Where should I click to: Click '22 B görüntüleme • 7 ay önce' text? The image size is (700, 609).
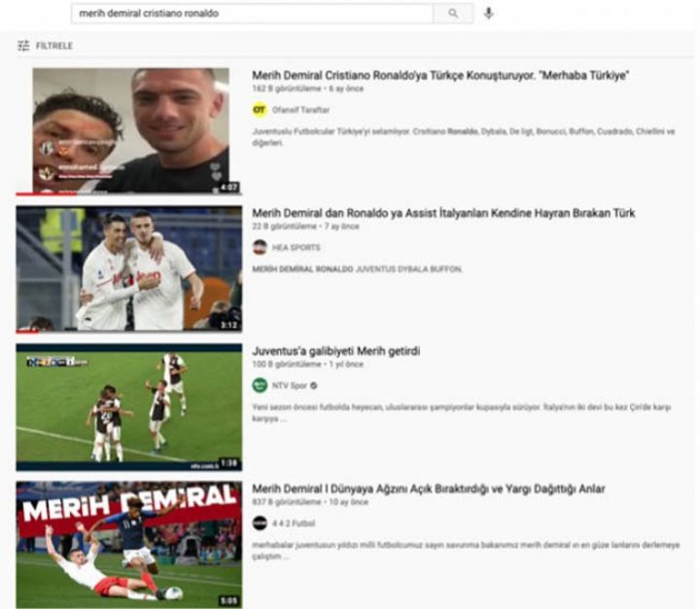[305, 226]
